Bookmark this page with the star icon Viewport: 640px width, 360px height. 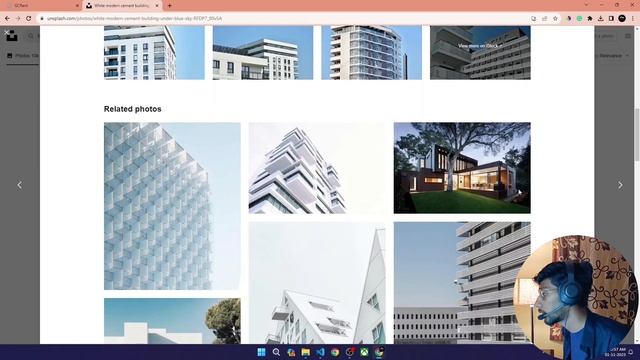[x=555, y=18]
